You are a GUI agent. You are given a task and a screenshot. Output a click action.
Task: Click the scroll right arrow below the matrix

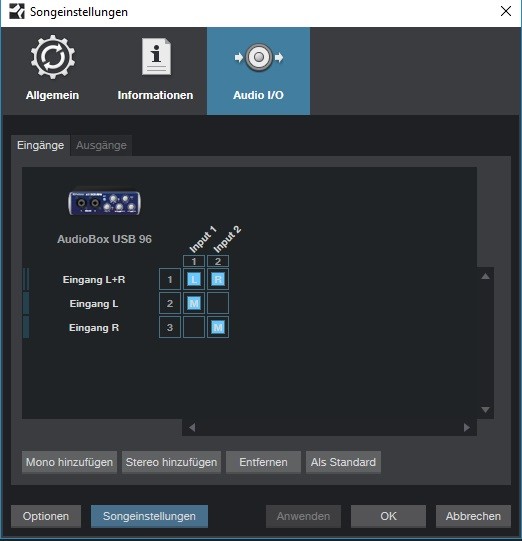point(467,427)
